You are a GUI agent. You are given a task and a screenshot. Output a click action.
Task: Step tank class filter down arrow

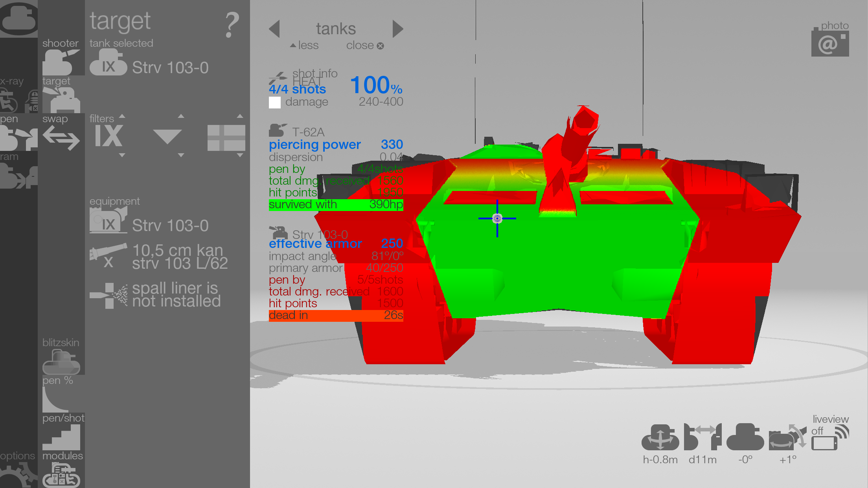[181, 155]
